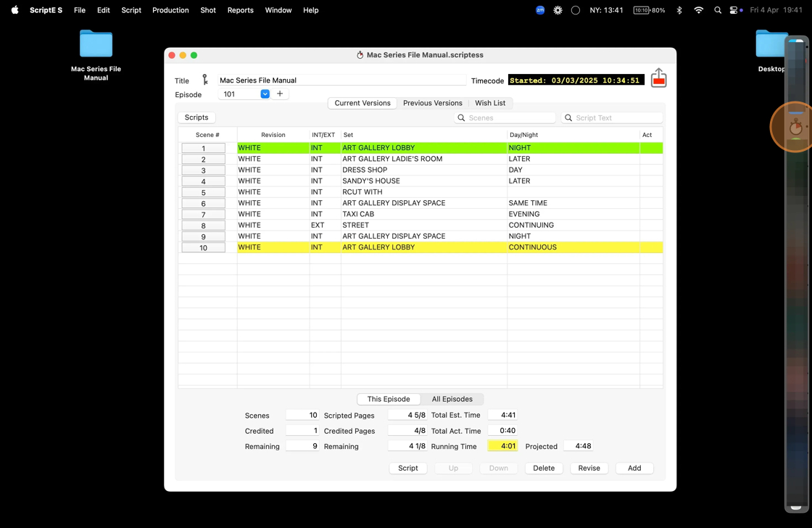Screen dimensions: 812x528
Task: Open the Episode 101 dropdown
Action: (265, 94)
